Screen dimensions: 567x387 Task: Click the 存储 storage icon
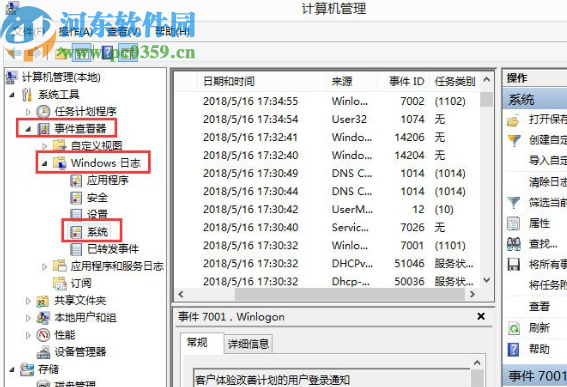click(x=27, y=369)
